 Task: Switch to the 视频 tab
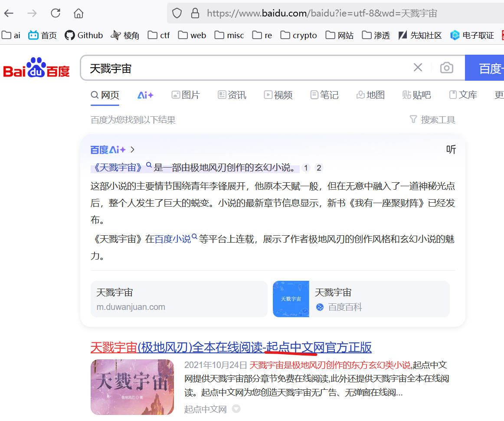(278, 95)
